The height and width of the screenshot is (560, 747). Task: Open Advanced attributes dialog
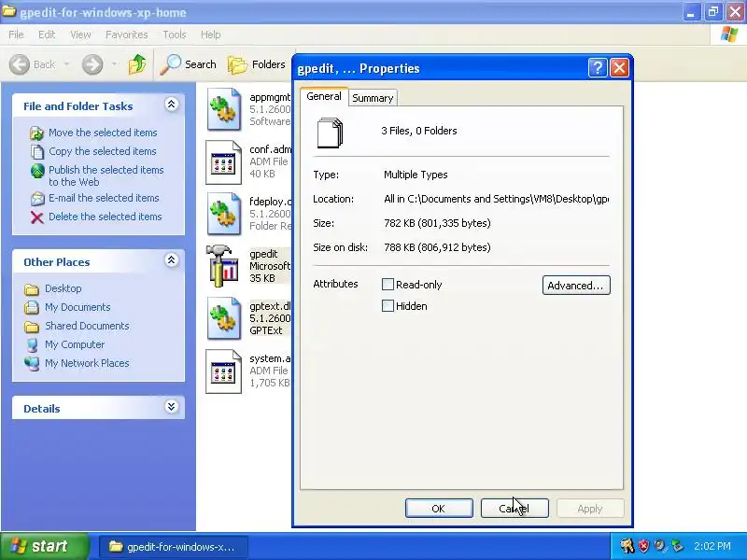click(576, 286)
